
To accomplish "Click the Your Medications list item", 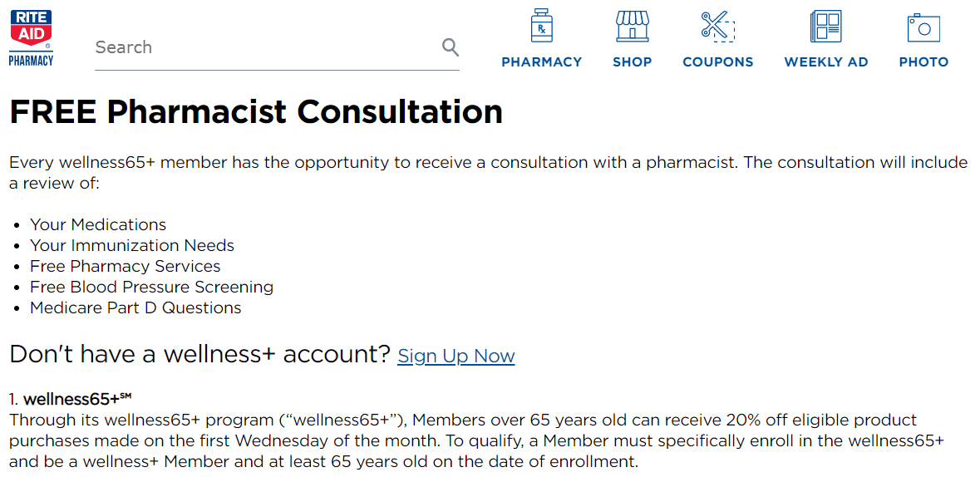I will [x=98, y=224].
